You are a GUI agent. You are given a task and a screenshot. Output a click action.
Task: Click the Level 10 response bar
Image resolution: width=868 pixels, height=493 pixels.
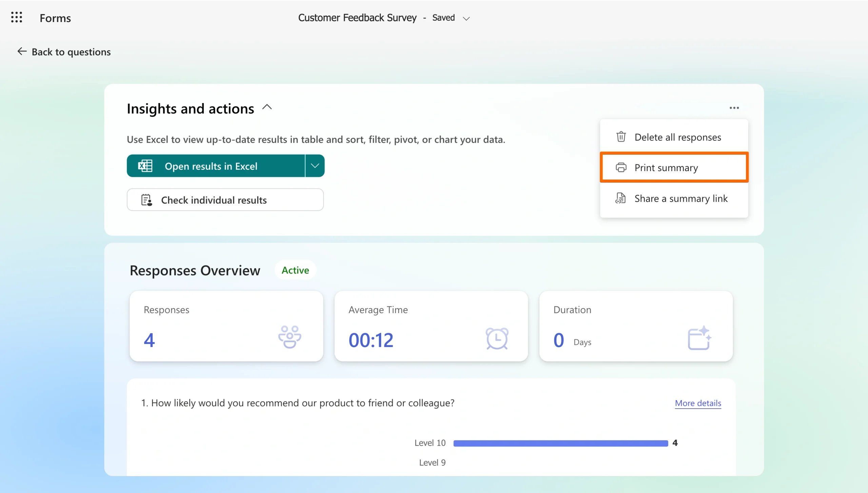coord(560,443)
